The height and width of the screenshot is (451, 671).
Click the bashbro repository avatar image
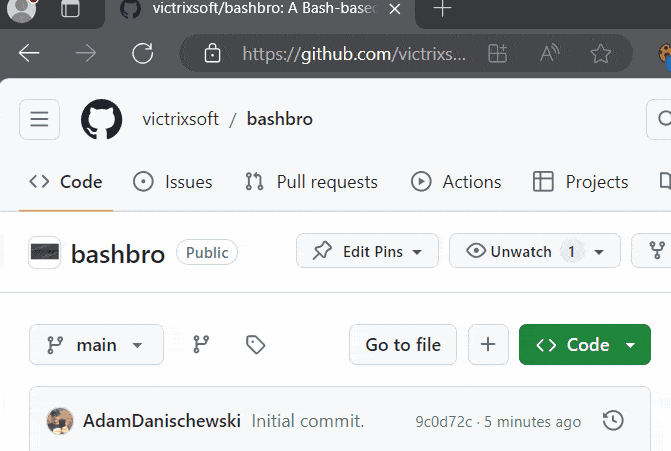(x=45, y=252)
